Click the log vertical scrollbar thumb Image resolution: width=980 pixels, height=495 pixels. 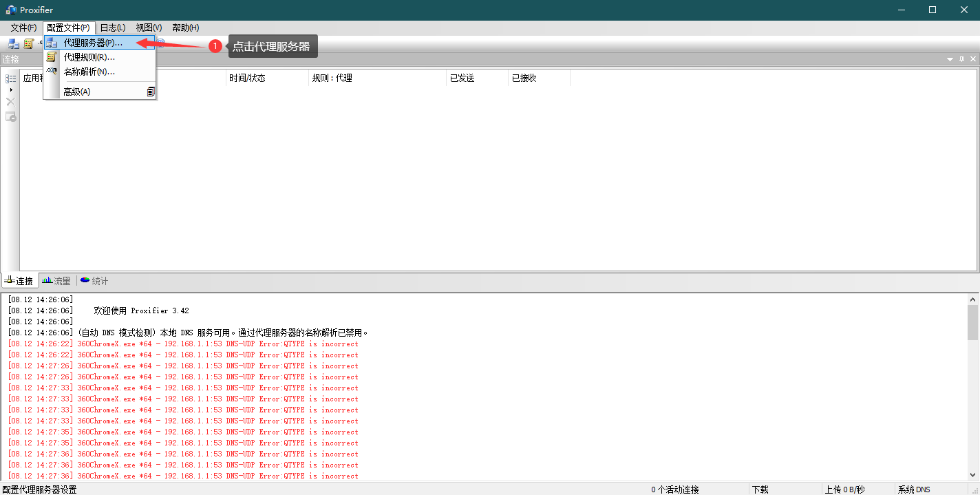[972, 322]
